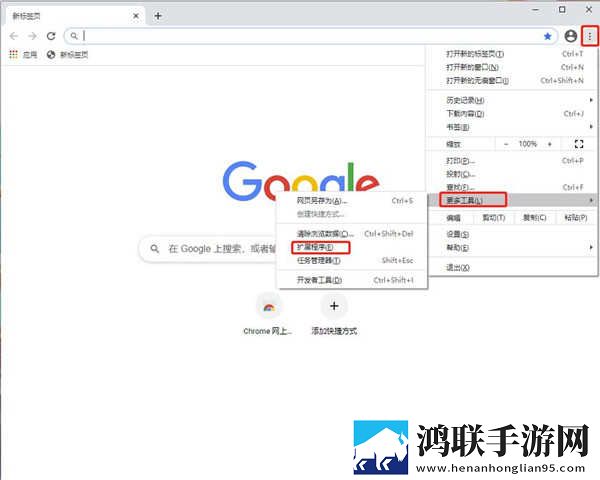Select 任务管理器(T) task manager in submenu
The width and height of the screenshot is (600, 480).
point(352,261)
